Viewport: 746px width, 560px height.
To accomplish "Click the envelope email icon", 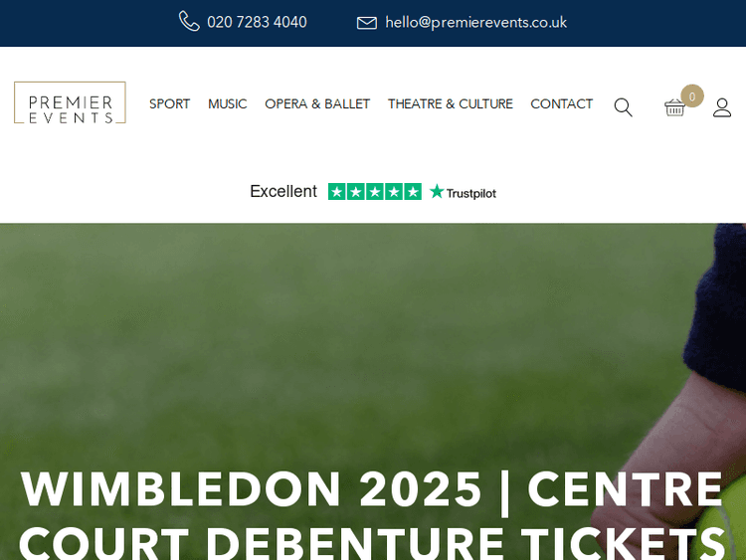I will point(367,23).
